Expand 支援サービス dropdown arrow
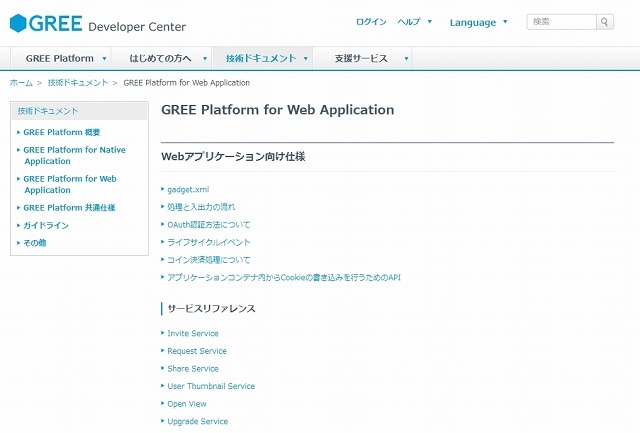 tap(406, 59)
